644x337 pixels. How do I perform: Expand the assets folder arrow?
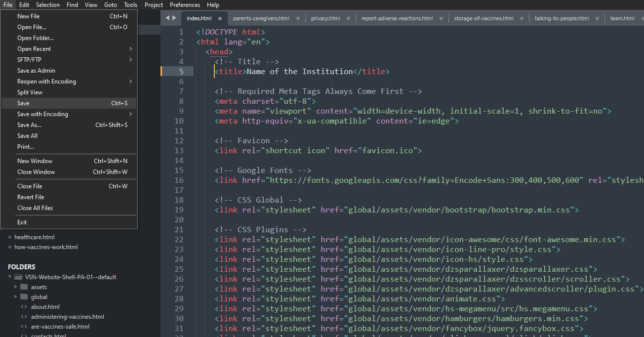tap(16, 287)
